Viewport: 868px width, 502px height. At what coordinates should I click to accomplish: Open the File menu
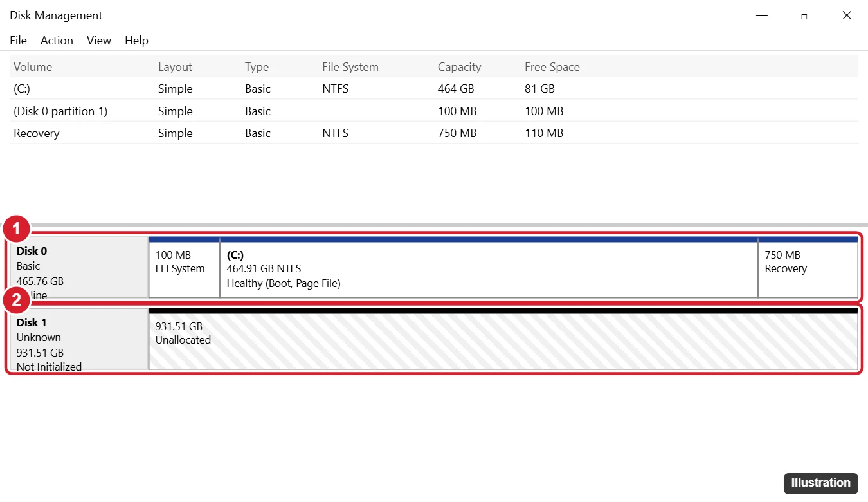point(18,41)
